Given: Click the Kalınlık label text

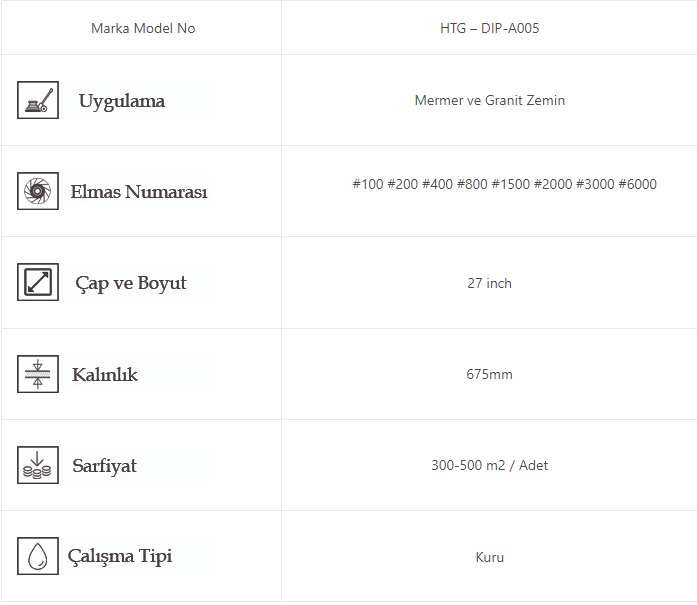Looking at the screenshot, I should (105, 375).
